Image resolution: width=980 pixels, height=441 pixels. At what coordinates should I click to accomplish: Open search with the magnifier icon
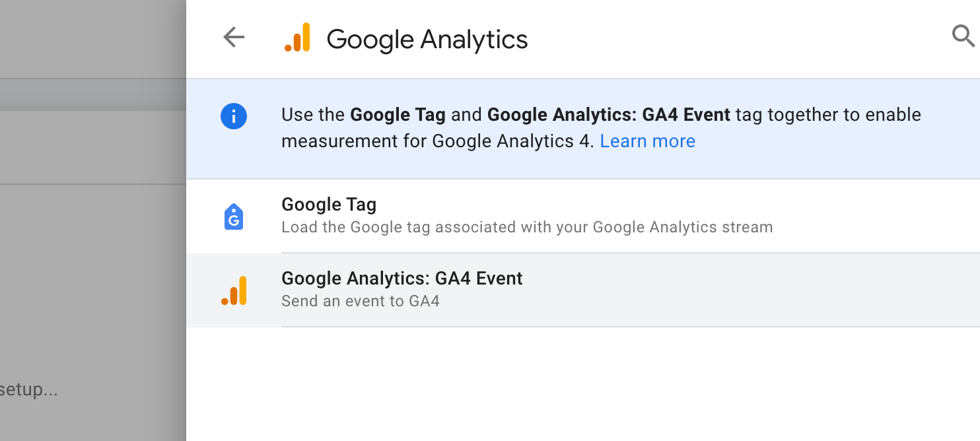click(x=963, y=36)
